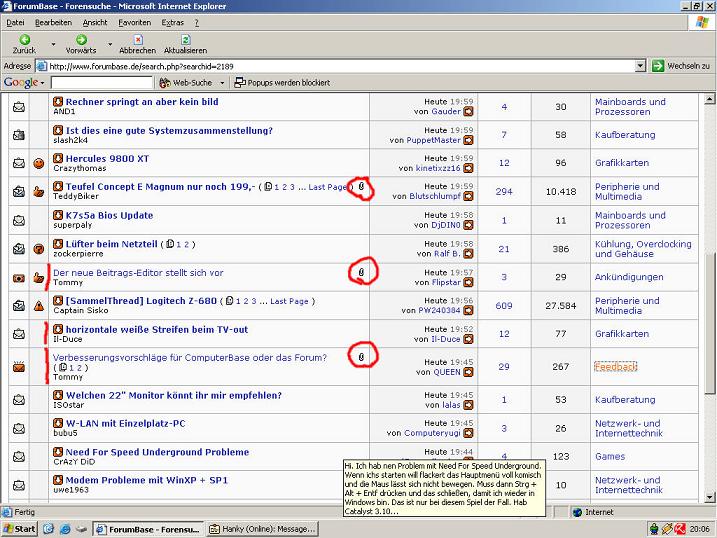Click new-post icon before Lüfter beim Netzteil
Screen dimensions: 717x538
click(58, 244)
